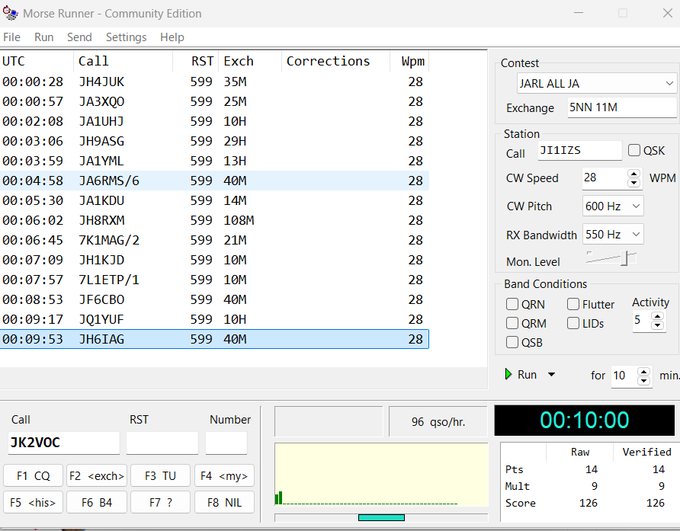Open the Run button dropdown arrow

551,374
